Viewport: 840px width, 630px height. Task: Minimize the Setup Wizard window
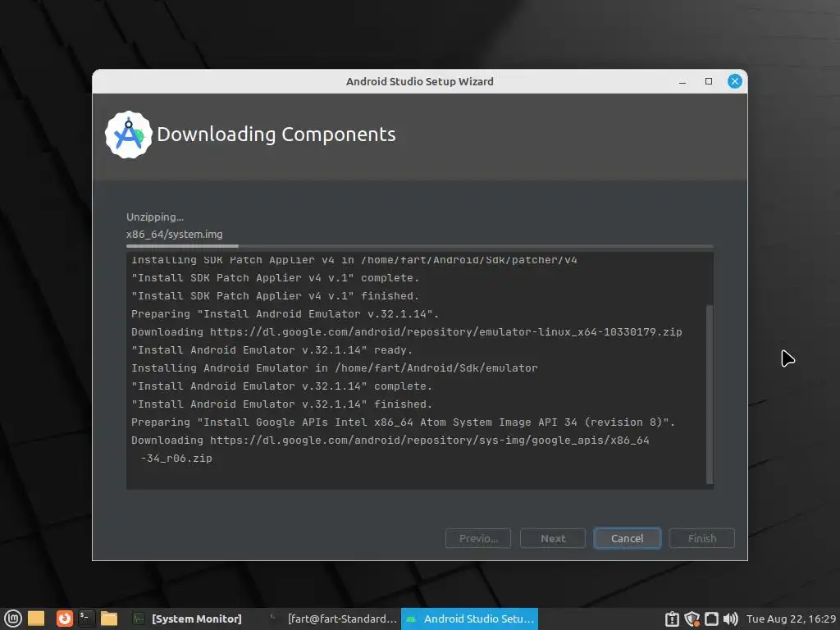[x=682, y=82]
